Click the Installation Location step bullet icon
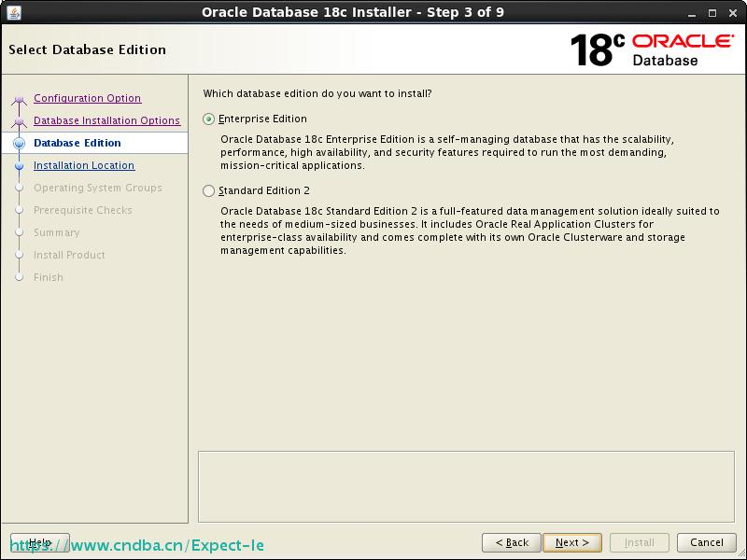This screenshot has height=560, width=747. [x=19, y=166]
